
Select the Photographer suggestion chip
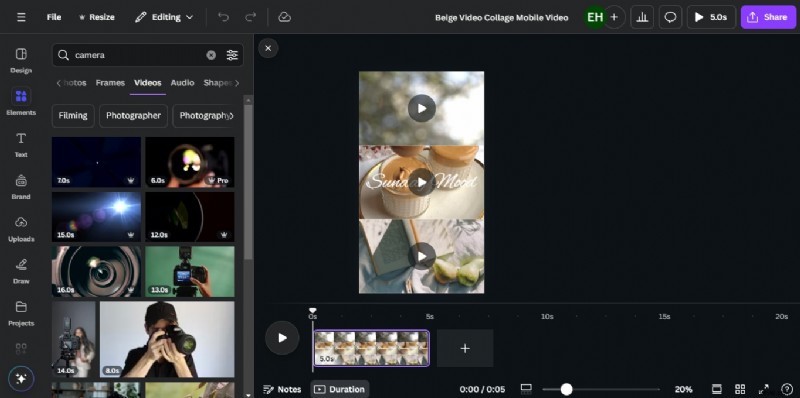click(133, 116)
